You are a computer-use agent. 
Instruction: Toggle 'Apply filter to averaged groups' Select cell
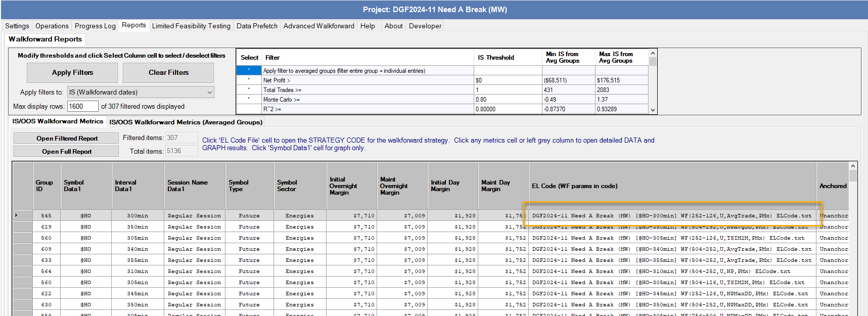click(x=249, y=71)
